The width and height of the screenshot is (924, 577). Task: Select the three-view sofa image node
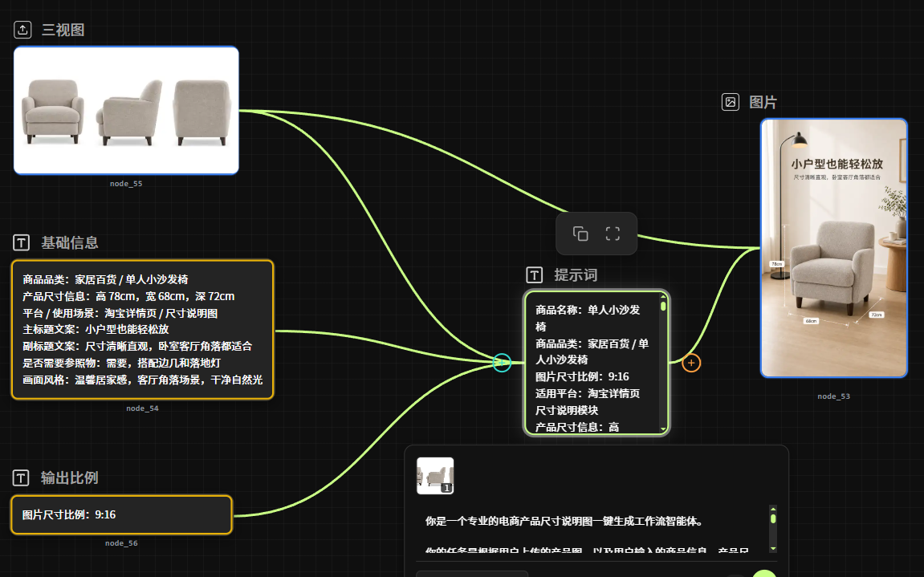click(x=126, y=110)
